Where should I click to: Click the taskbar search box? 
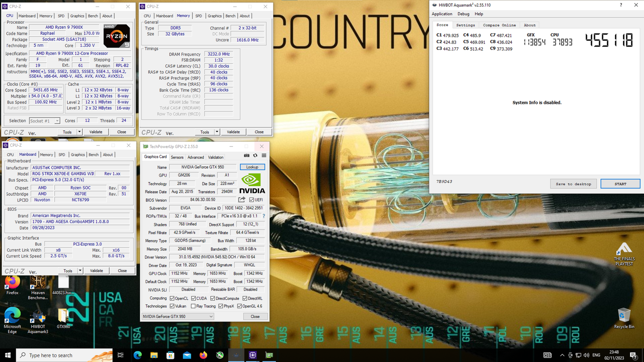[x=64, y=355]
